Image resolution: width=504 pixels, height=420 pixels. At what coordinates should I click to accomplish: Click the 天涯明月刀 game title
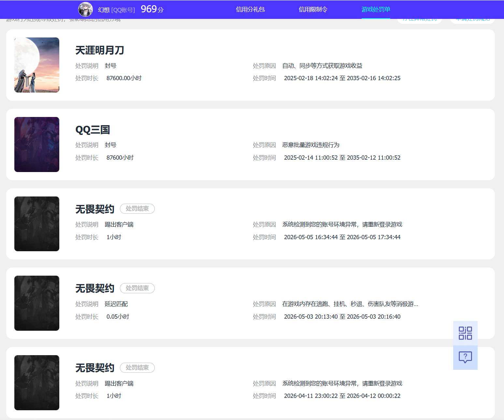coord(100,50)
